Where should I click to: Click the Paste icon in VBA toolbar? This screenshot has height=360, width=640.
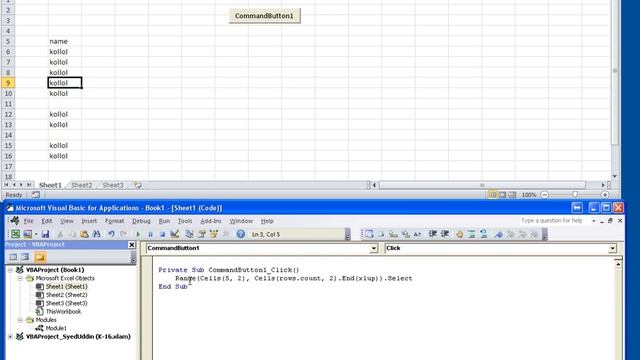coord(84,234)
